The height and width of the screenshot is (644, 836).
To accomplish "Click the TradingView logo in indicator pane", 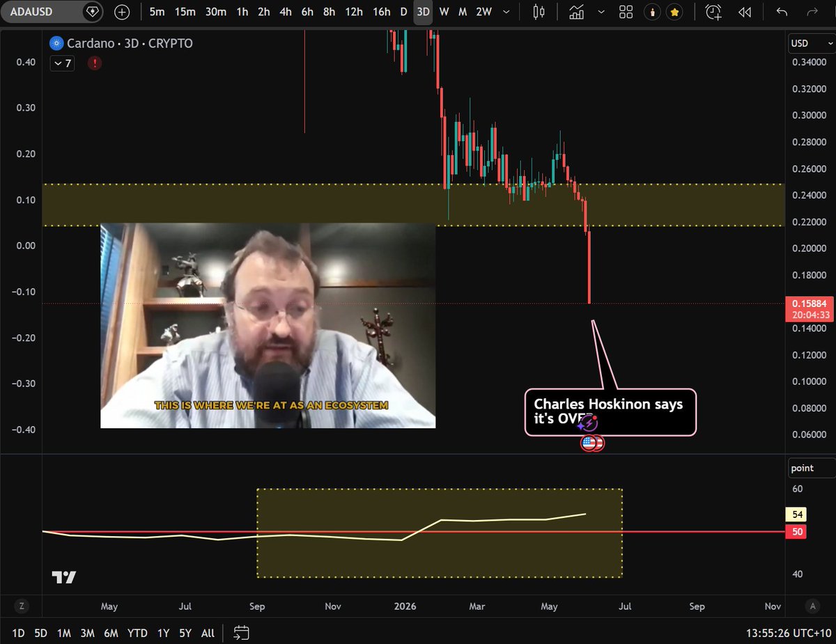I will click(64, 577).
